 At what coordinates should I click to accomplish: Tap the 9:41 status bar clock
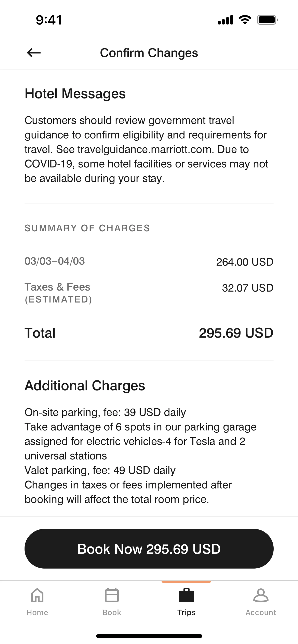point(49,20)
